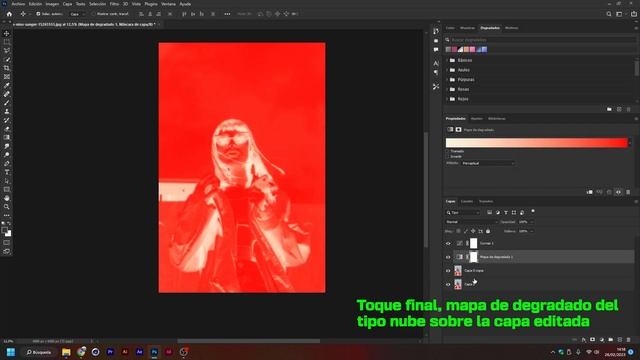Switch to the Muestras tab
640x360 pixels.
pos(467,28)
